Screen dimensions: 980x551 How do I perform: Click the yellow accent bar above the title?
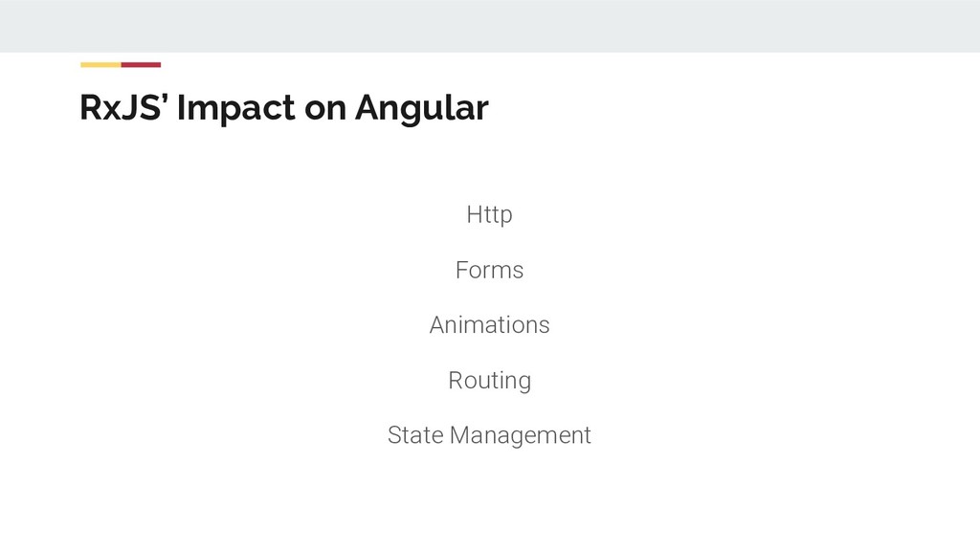pos(100,65)
